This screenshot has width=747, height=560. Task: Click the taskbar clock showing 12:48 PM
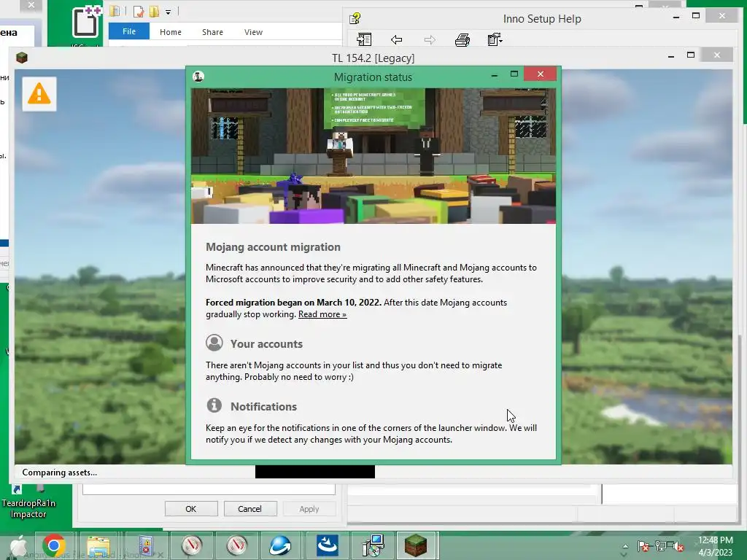point(715,546)
